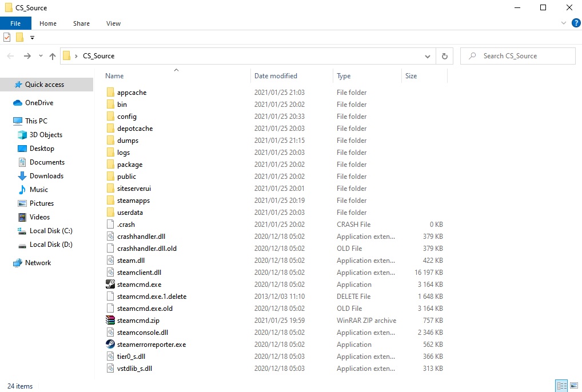Open Desktop in navigation pane
582x392 pixels.
pyautogui.click(x=42, y=149)
